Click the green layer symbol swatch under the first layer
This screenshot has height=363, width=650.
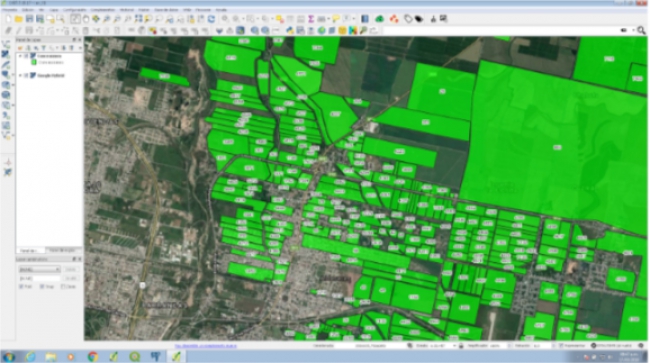(34, 63)
